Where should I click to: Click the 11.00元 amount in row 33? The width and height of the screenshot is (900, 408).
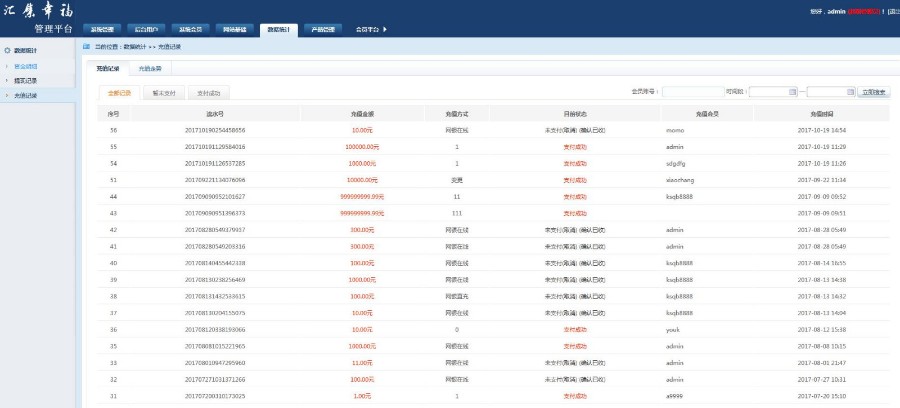coord(362,363)
